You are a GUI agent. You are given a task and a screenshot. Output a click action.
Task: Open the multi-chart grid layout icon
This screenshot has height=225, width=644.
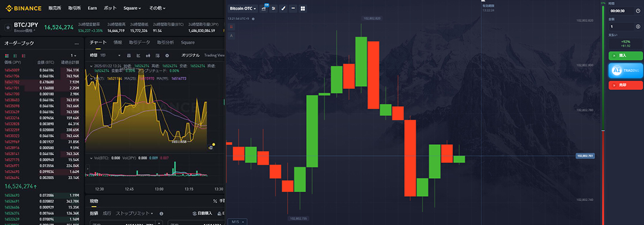point(303,8)
